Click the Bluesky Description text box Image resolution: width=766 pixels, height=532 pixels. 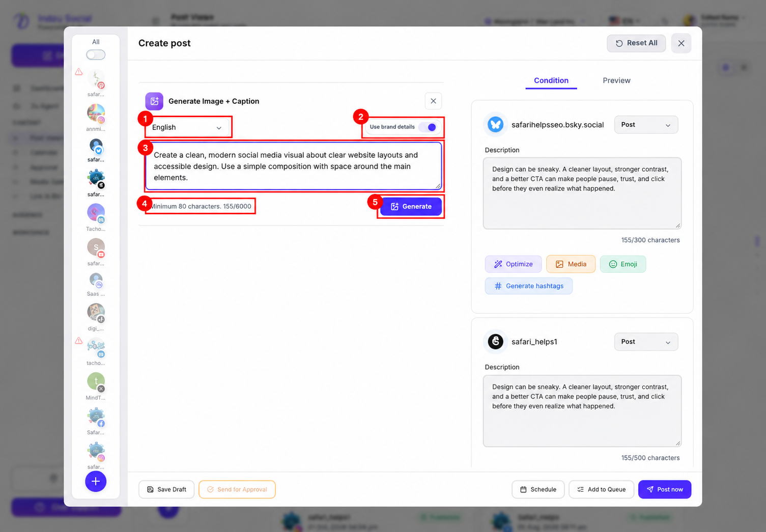pyautogui.click(x=582, y=193)
